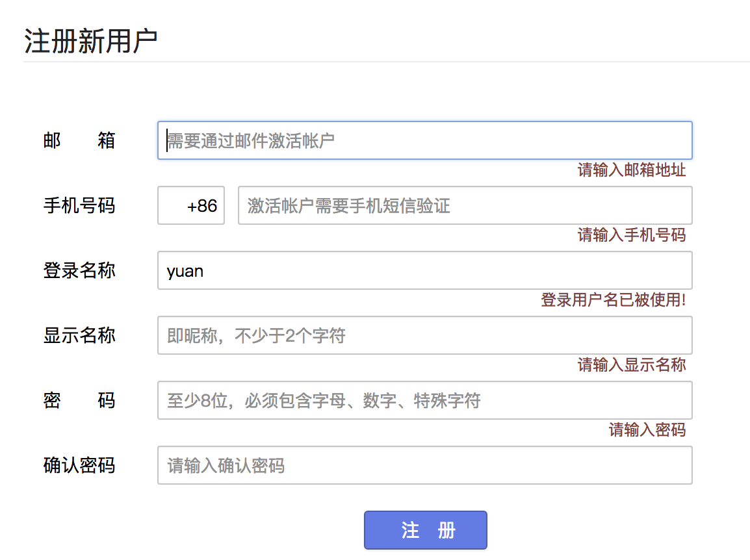The height and width of the screenshot is (560, 750).
Task: Click the 手机号码 field label
Action: coord(79,206)
